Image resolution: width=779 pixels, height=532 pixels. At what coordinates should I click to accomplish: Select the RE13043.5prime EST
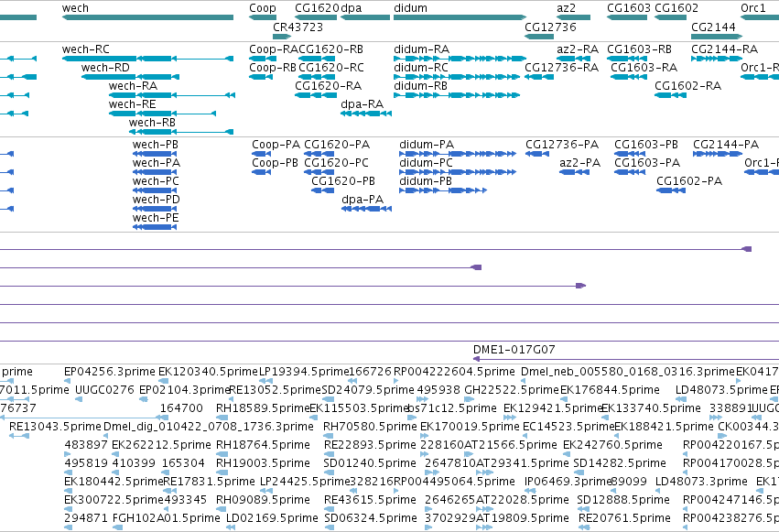click(x=19, y=436)
